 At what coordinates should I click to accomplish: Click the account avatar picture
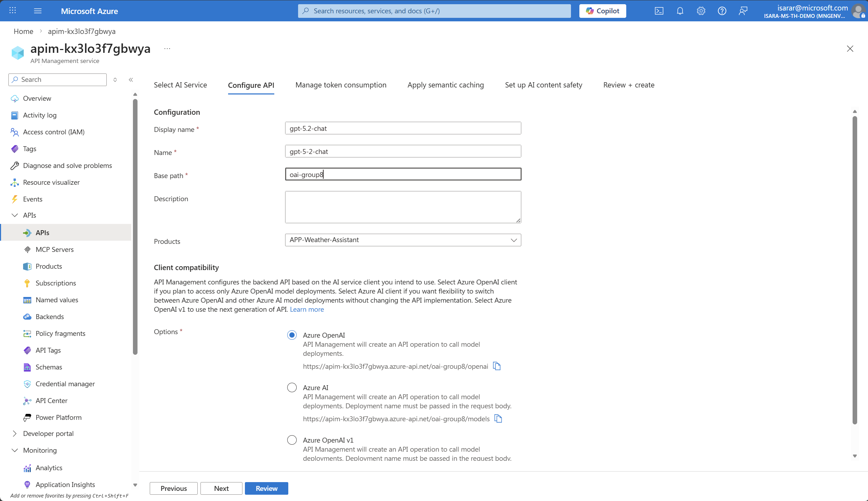(859, 11)
